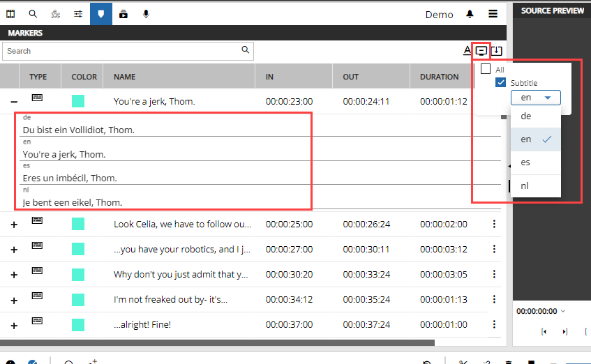
Task: Click the search magnifier icon in top toolbar
Action: coord(33,14)
